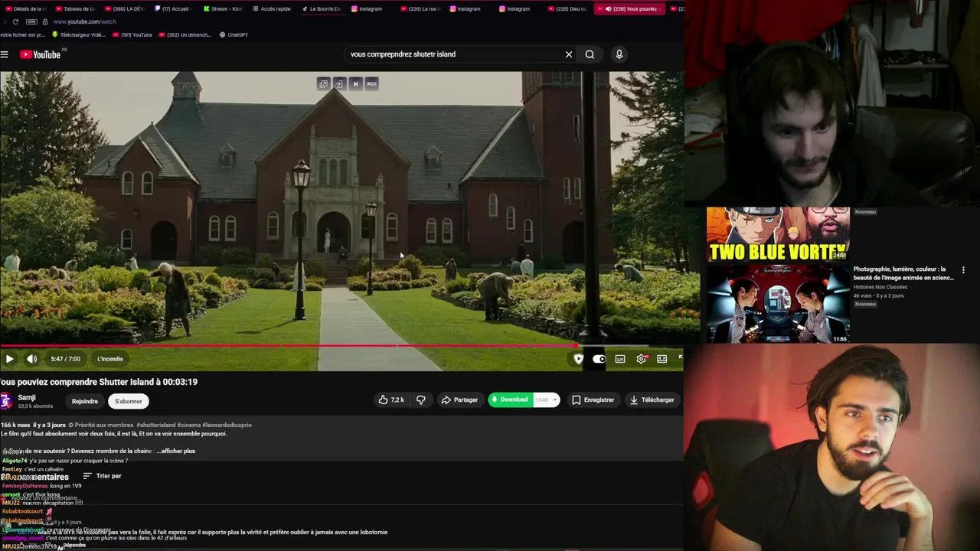Toggle subtitles in the player controls

pyautogui.click(x=620, y=359)
